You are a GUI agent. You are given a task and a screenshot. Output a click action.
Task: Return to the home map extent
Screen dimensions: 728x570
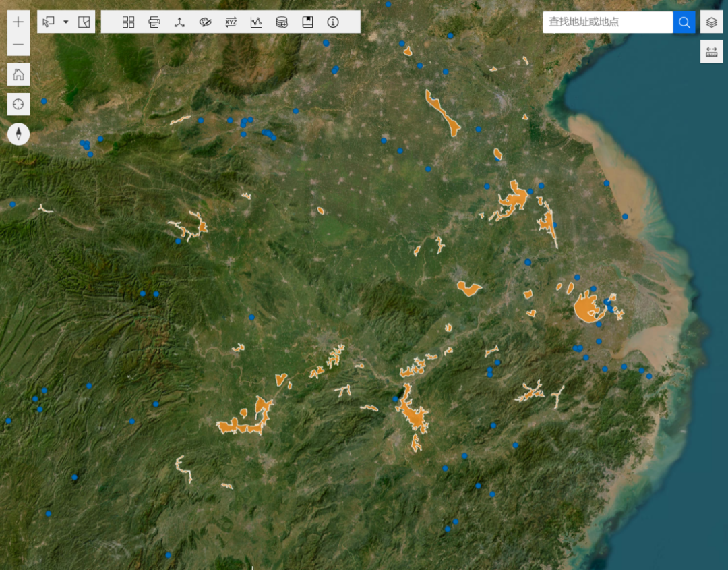click(18, 74)
